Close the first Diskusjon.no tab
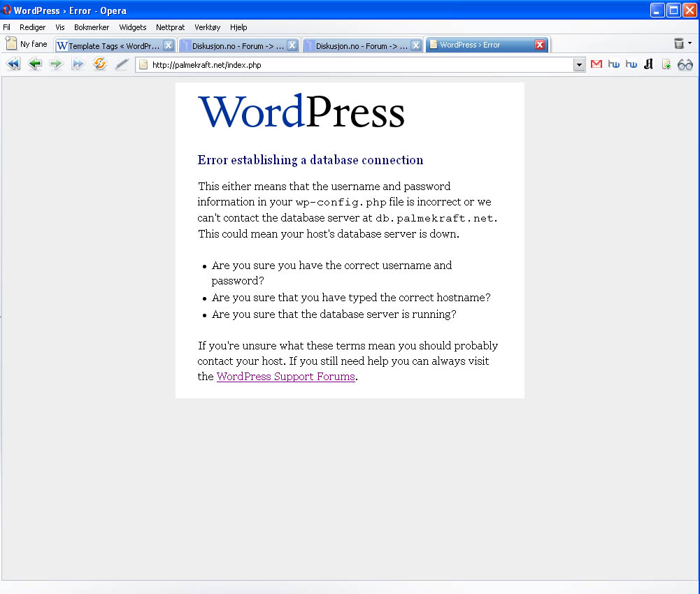This screenshot has height=594, width=700. click(292, 45)
